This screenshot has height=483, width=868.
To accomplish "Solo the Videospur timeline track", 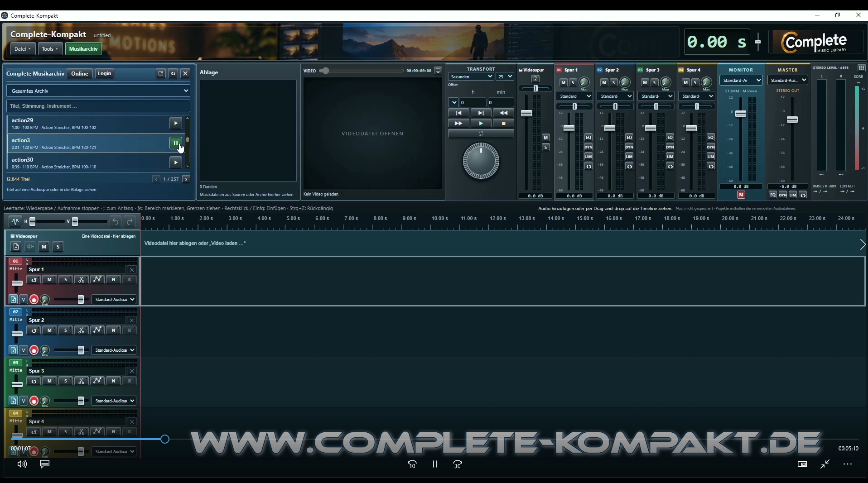I will pos(58,247).
